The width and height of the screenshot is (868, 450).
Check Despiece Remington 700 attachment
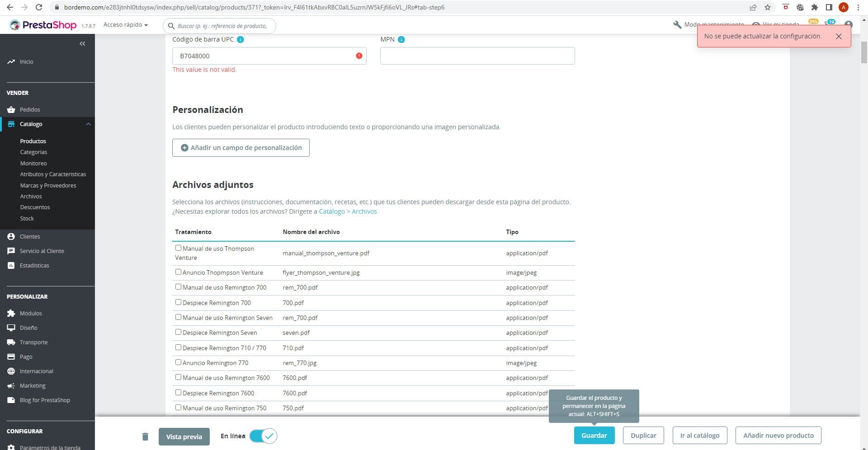pos(178,302)
